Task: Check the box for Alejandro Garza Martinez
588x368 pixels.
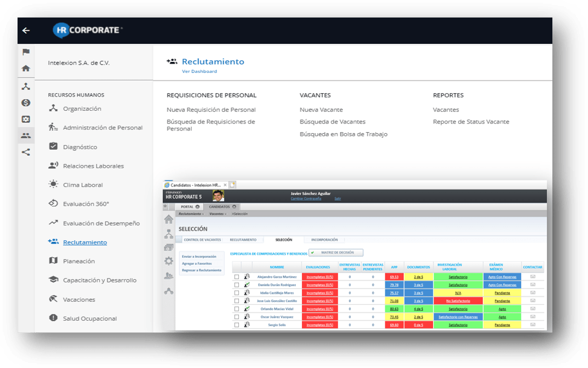Action: (x=237, y=277)
